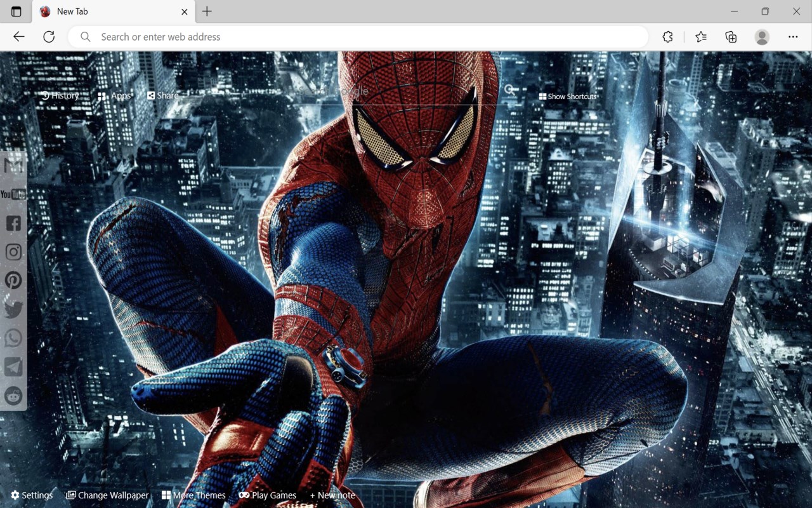Open the Collections icon
This screenshot has height=508, width=812.
pyautogui.click(x=731, y=37)
